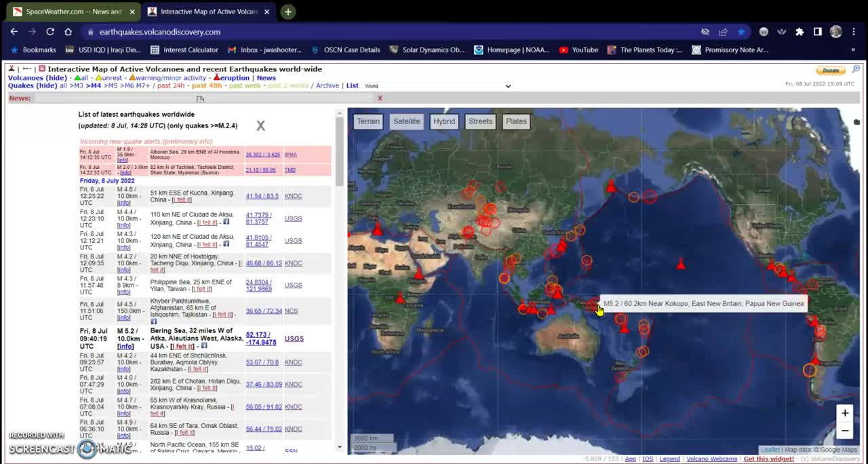
Task: Switch the map to Terrain view
Action: click(368, 121)
